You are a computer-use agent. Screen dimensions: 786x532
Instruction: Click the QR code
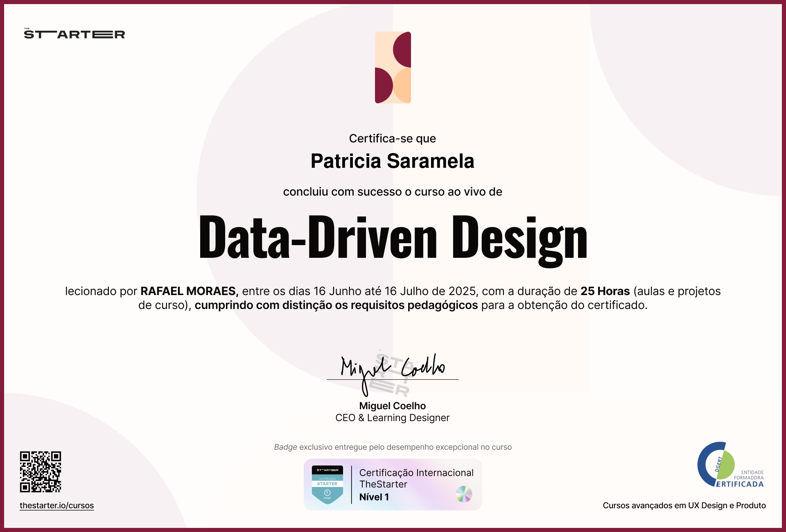pos(41,472)
